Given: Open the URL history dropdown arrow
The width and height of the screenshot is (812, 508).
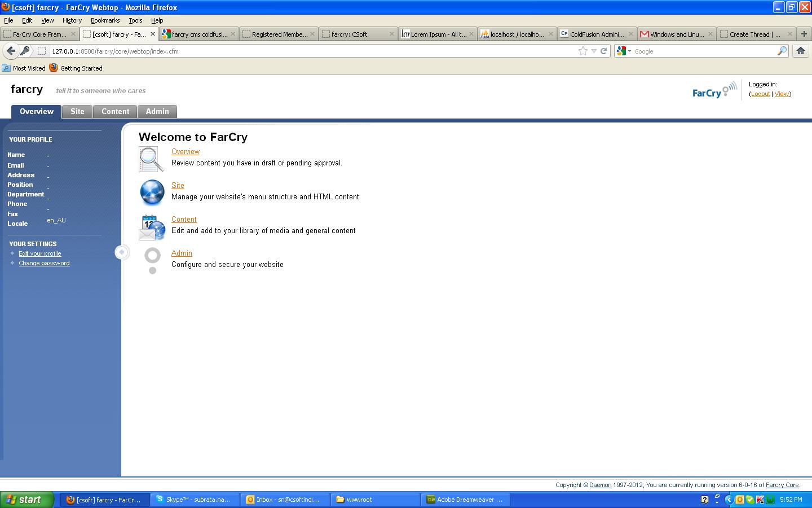Looking at the screenshot, I should point(594,51).
